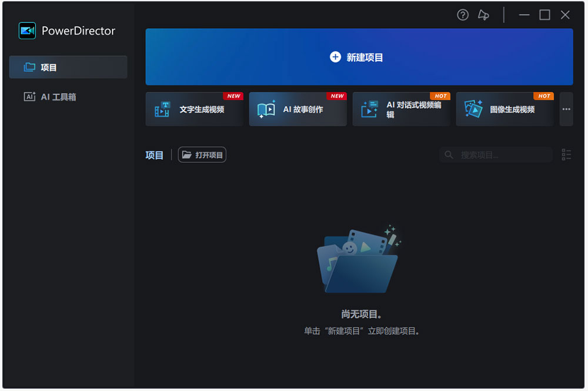This screenshot has height=391, width=588.
Task: Click the PowerDirector logo icon
Action: pyautogui.click(x=27, y=31)
